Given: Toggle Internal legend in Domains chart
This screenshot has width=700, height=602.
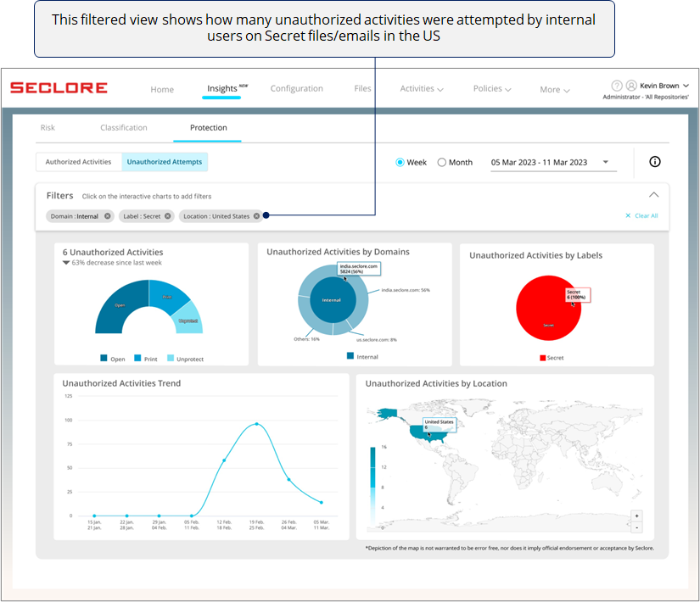Looking at the screenshot, I should (362, 357).
